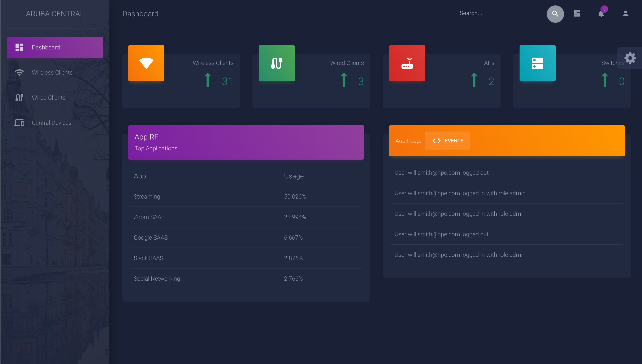Select the Streaming row in the App table
This screenshot has height=364, width=642.
[x=147, y=196]
